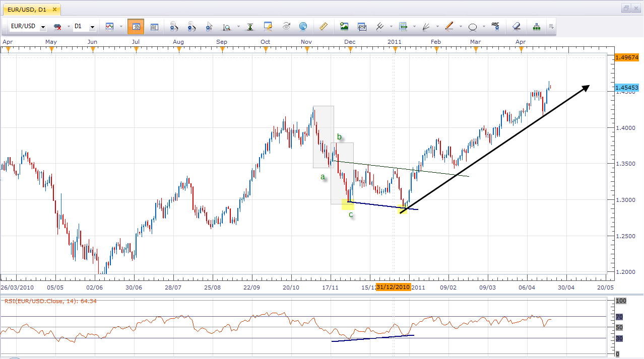
Task: Expand the fan lines dropdown arrow
Action: (437, 27)
